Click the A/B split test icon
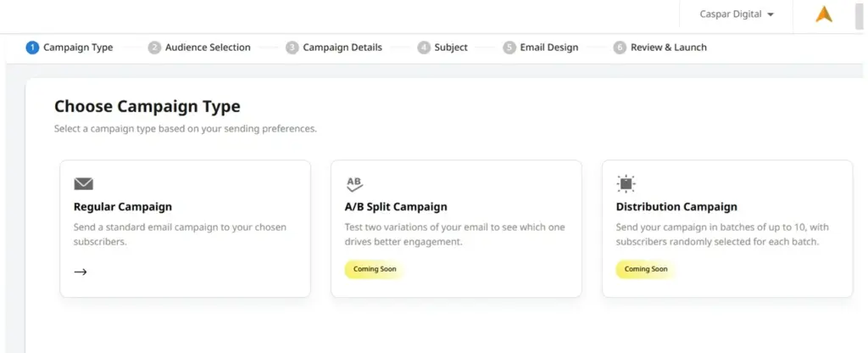868x353 pixels. click(x=354, y=184)
